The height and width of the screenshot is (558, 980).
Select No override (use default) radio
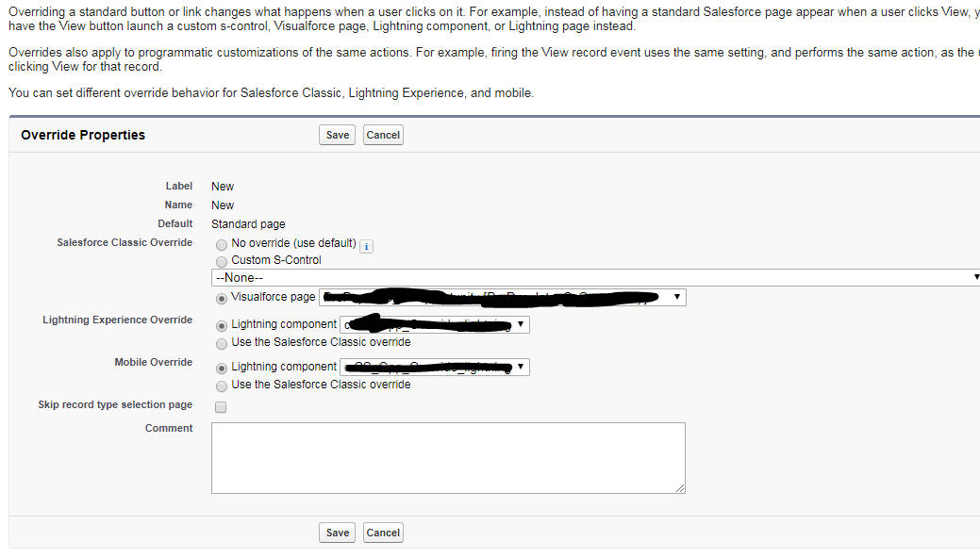pos(222,243)
